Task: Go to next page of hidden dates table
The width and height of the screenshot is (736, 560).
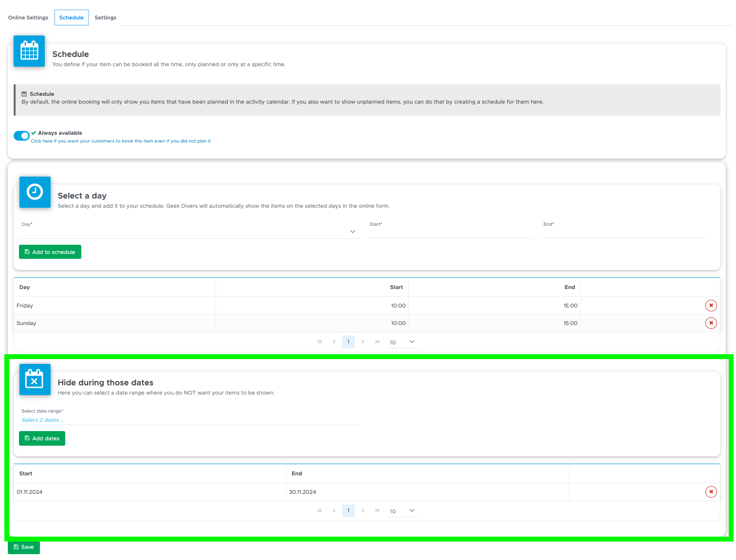Action: (x=363, y=510)
